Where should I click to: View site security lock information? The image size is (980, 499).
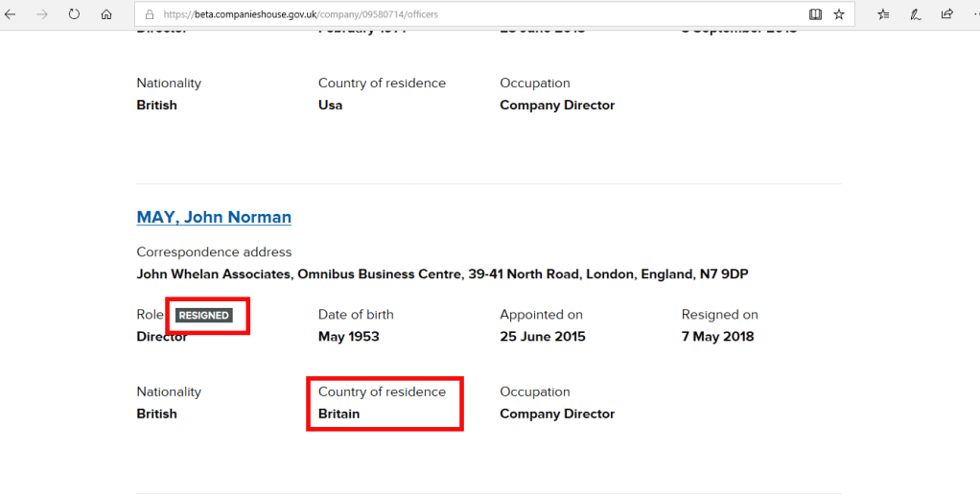pos(149,14)
